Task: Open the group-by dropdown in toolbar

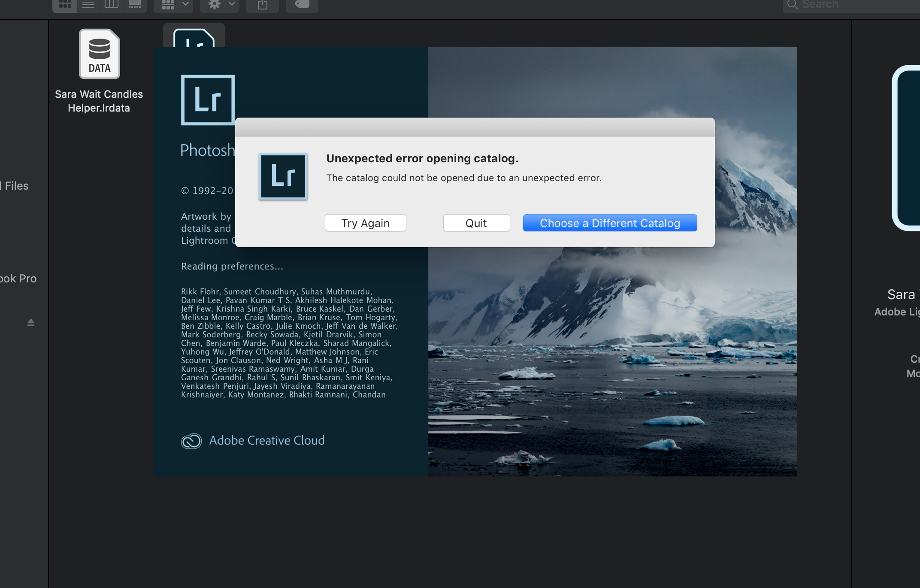Action: [x=174, y=5]
